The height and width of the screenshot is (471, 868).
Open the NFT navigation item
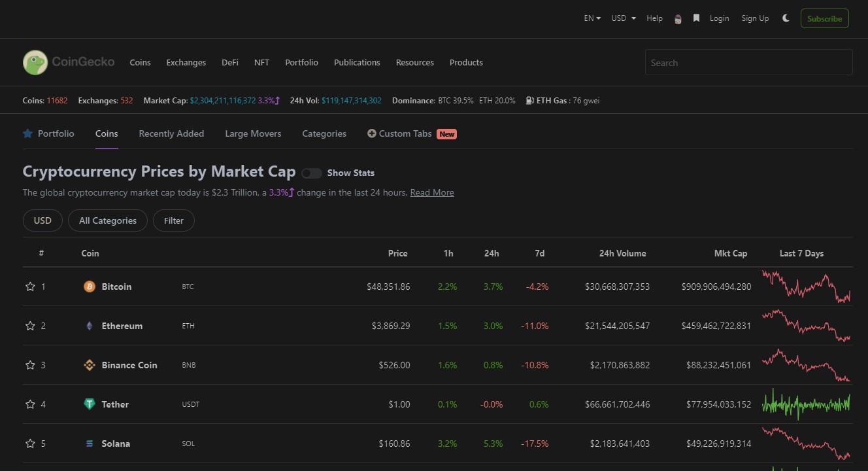[x=261, y=62]
